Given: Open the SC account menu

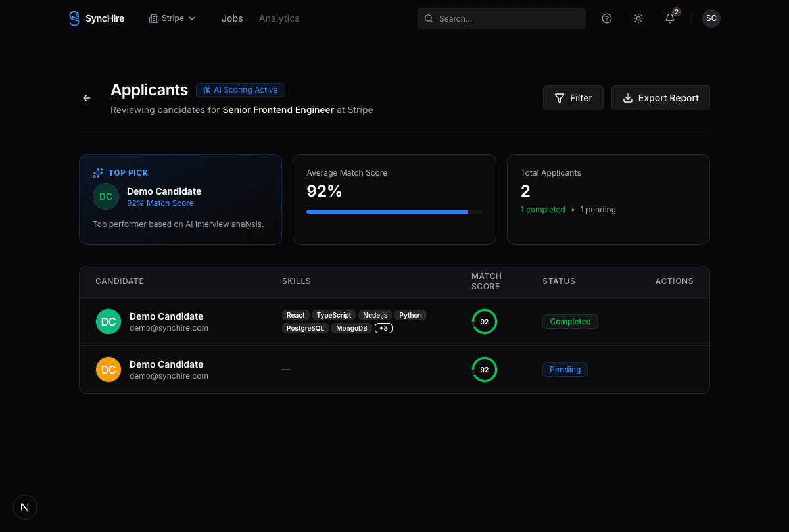Looking at the screenshot, I should 711,18.
